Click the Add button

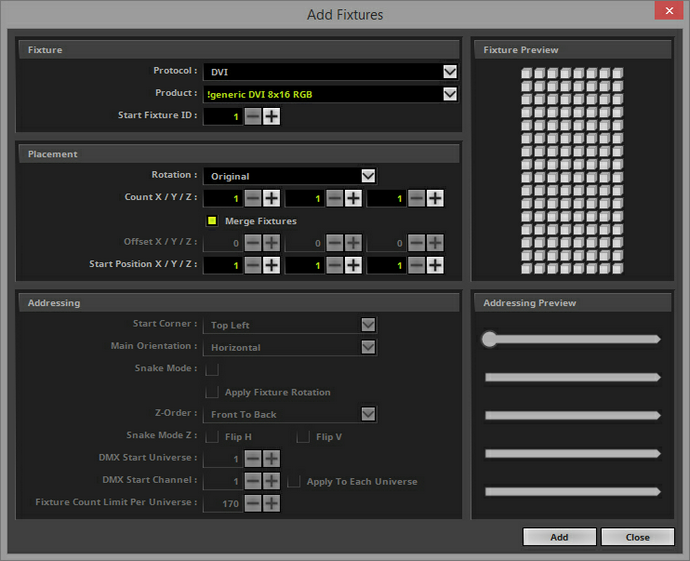point(559,537)
